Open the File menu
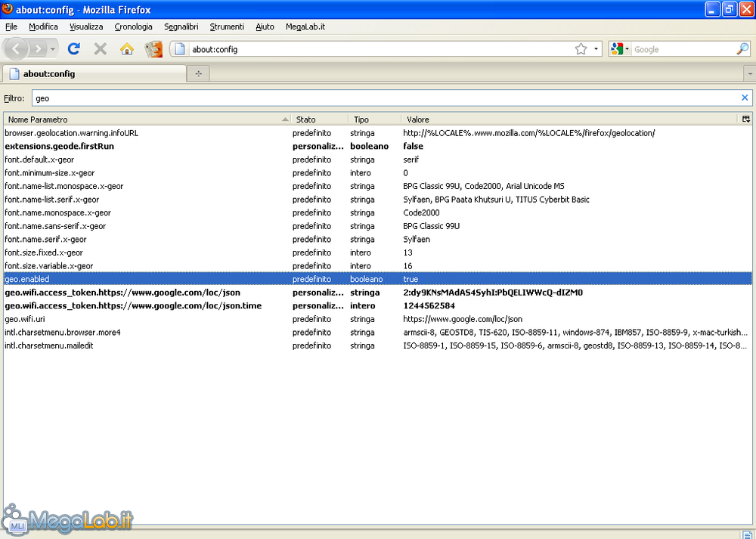The image size is (756, 539). (11, 26)
